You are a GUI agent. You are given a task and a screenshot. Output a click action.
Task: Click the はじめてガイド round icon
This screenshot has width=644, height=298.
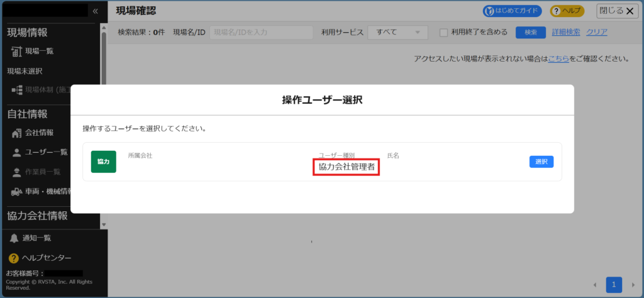489,11
